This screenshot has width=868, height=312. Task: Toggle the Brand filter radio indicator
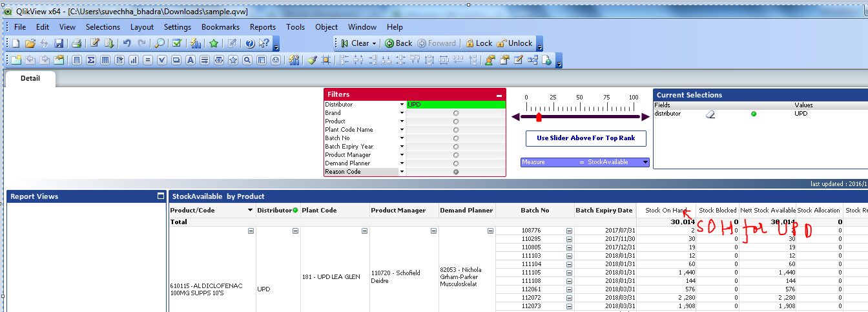456,113
